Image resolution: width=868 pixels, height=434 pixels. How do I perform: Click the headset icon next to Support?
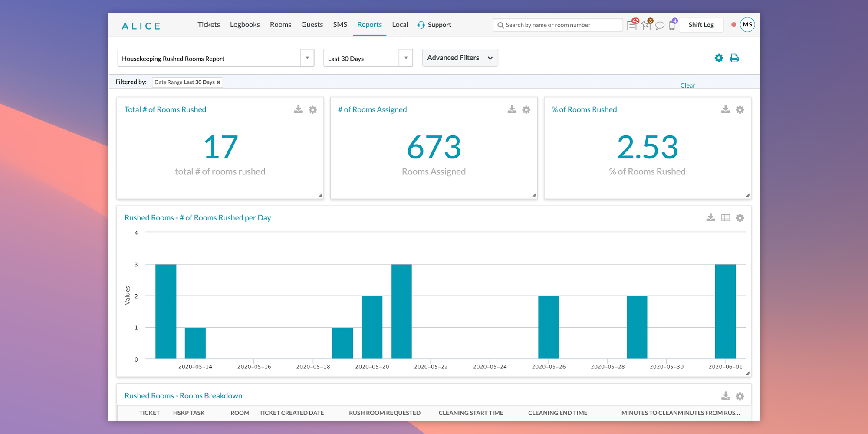point(421,25)
